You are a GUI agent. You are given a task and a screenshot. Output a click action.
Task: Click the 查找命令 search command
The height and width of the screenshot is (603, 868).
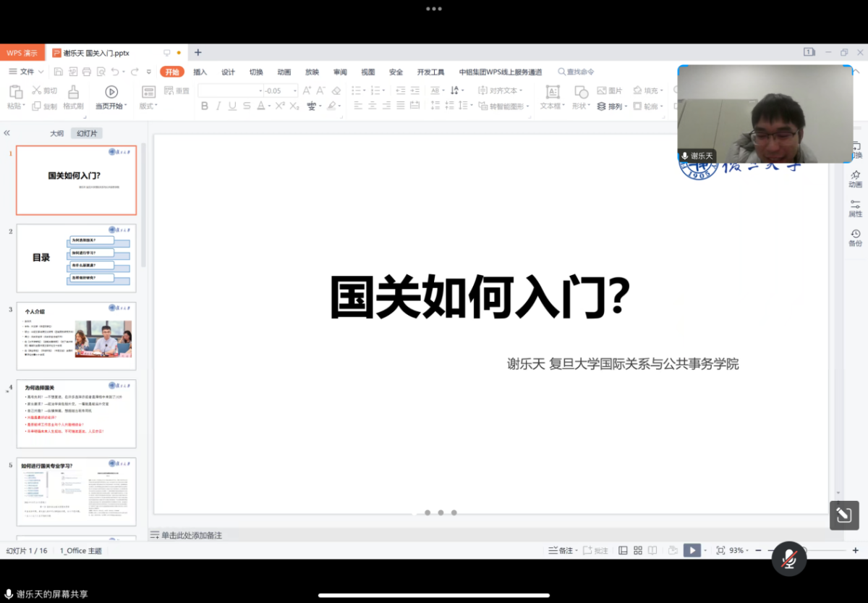(577, 72)
